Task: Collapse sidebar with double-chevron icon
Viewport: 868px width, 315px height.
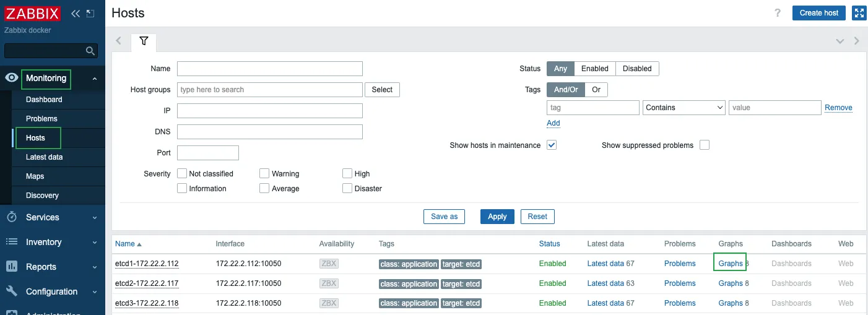Action: 76,13
